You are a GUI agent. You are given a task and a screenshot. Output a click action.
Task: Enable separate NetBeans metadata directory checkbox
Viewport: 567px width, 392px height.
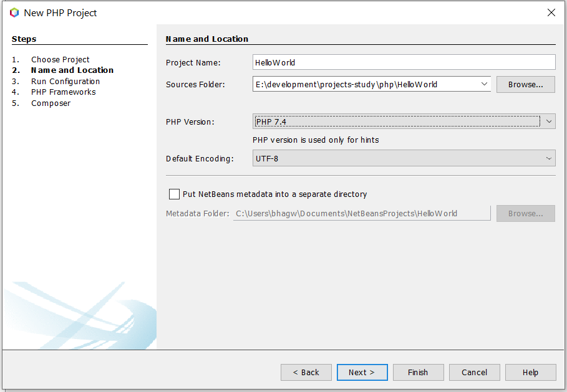(x=174, y=194)
